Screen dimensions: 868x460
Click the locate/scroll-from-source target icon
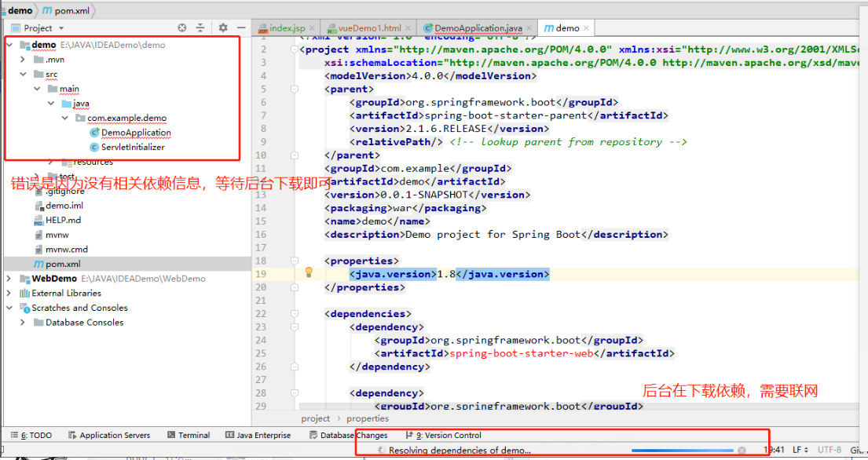[182, 27]
